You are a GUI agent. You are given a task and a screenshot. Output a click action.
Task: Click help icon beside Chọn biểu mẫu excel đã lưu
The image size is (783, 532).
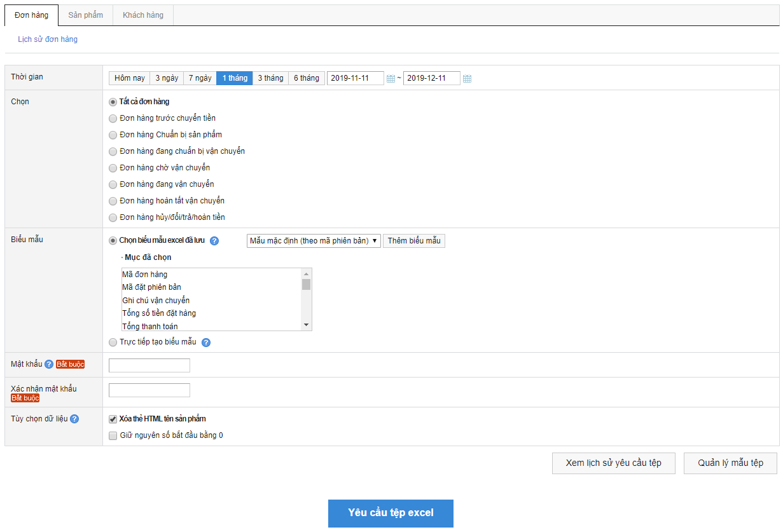(x=214, y=241)
